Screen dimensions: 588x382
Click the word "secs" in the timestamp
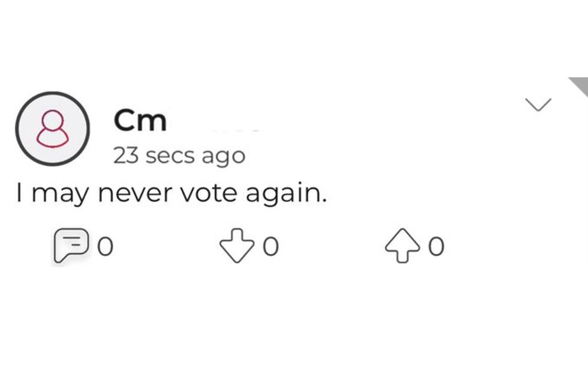[x=170, y=156]
